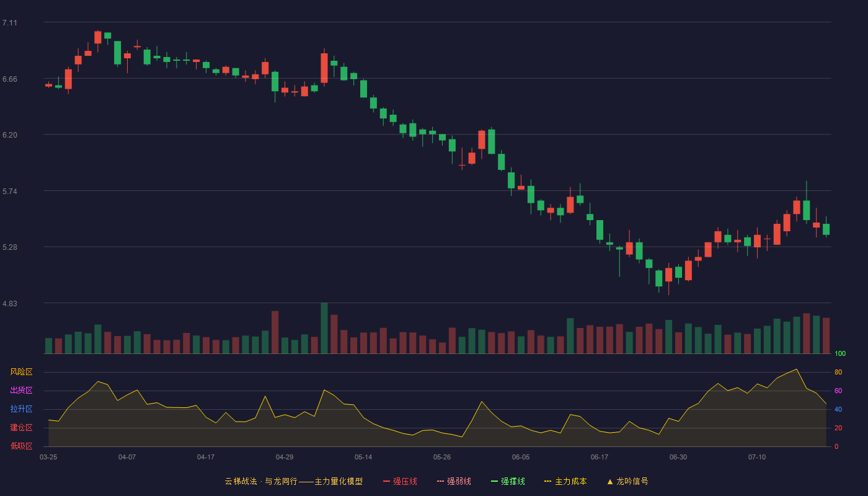Click the 5.74 price axis label

point(10,191)
